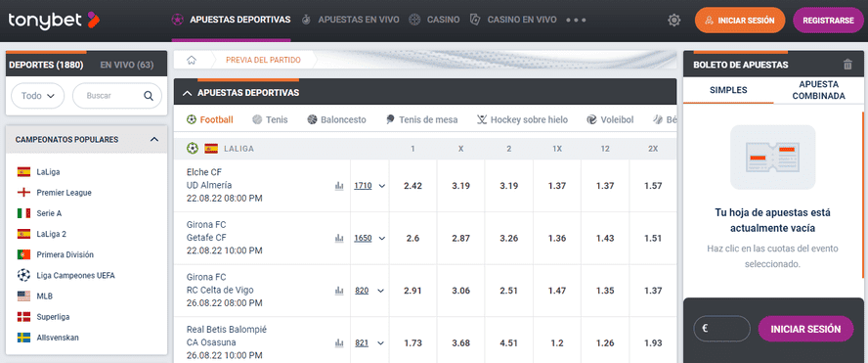
Task: Open Todo filter dropdown
Action: click(x=38, y=95)
